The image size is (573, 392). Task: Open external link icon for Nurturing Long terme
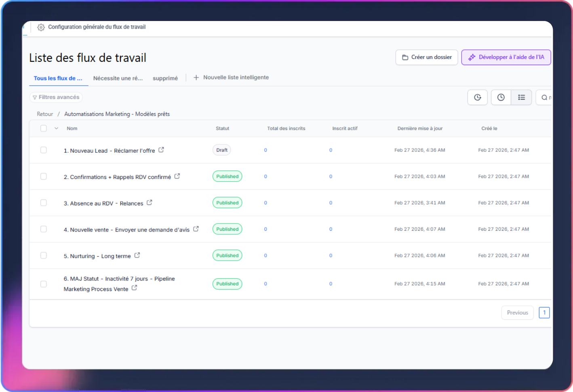pyautogui.click(x=137, y=255)
